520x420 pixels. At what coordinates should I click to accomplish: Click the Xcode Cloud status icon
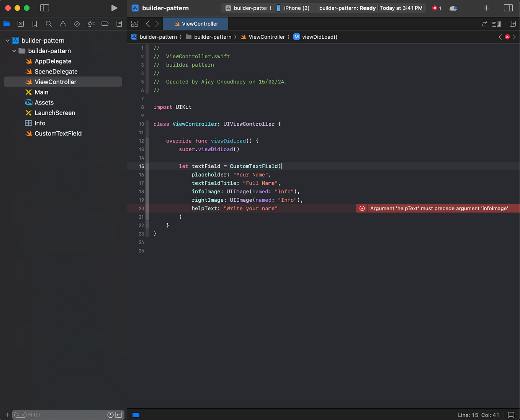453,8
